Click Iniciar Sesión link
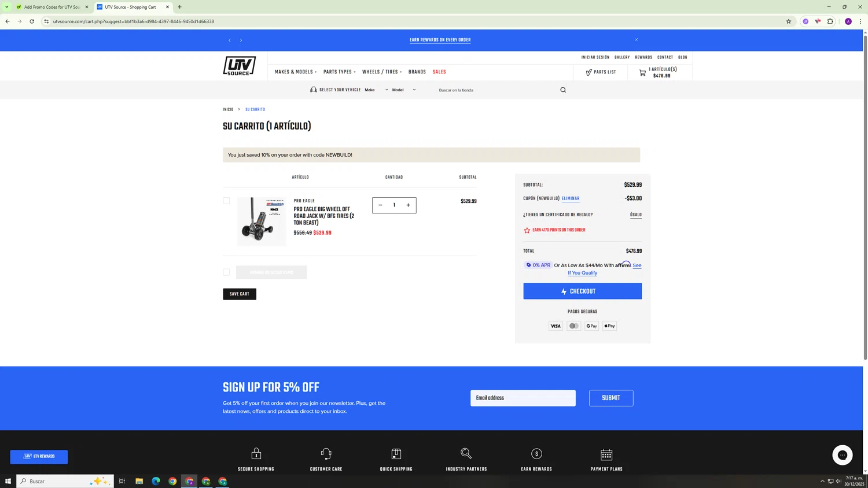The height and width of the screenshot is (488, 868). point(595,58)
